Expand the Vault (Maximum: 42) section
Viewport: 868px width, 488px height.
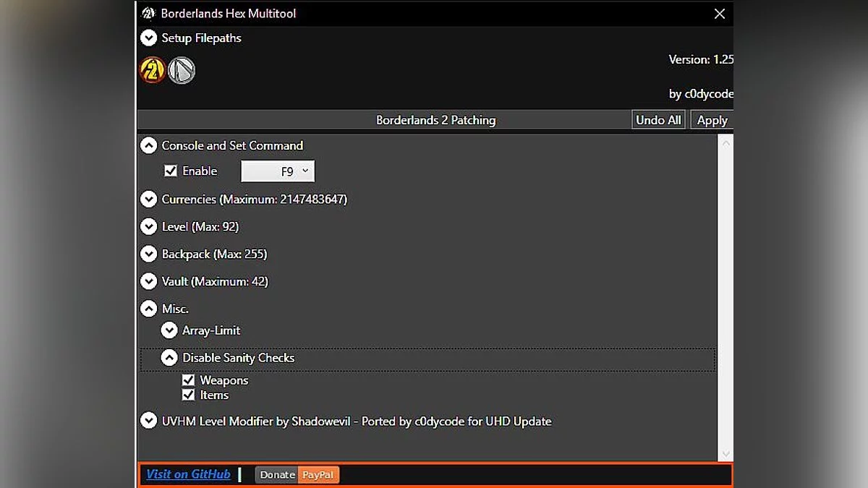(x=149, y=281)
